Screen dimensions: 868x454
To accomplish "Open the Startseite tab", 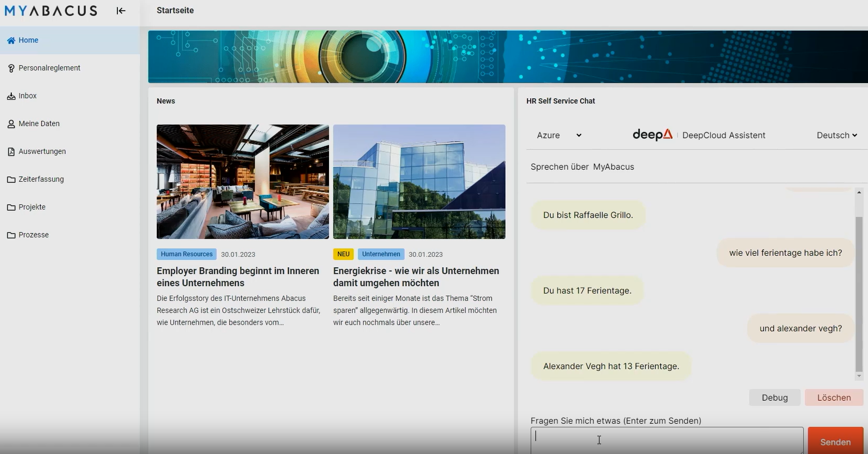I will tap(175, 10).
